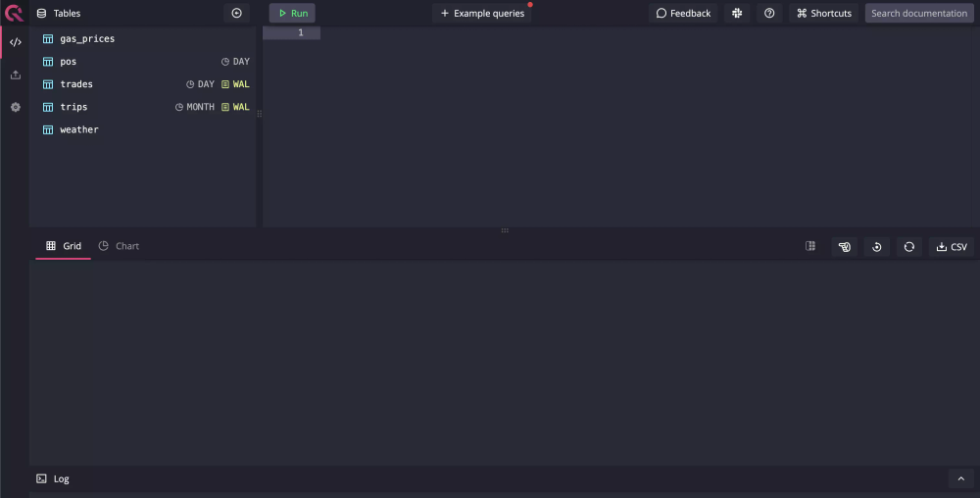This screenshot has height=498, width=980.
Task: Click the move column to front icon
Action: [844, 246]
